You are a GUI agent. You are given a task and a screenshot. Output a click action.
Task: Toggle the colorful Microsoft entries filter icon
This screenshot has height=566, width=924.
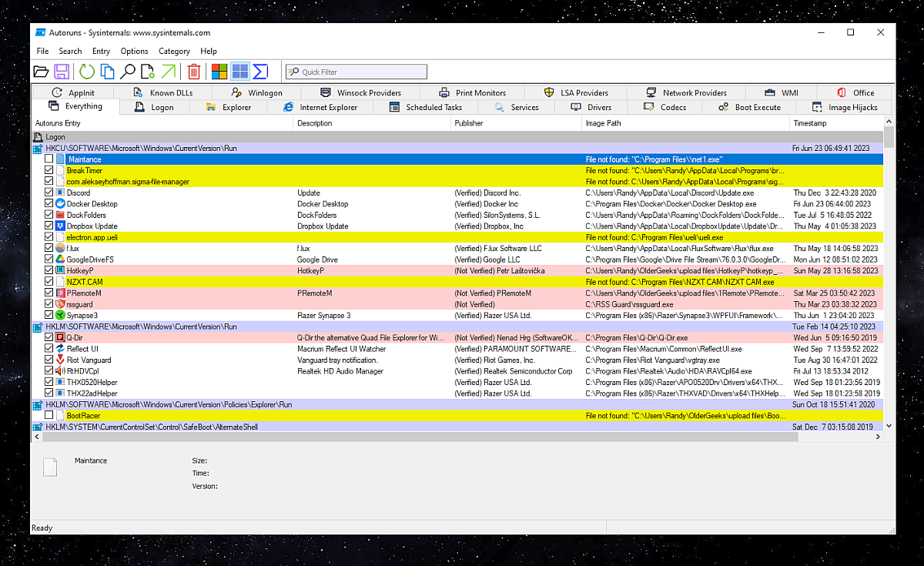219,72
